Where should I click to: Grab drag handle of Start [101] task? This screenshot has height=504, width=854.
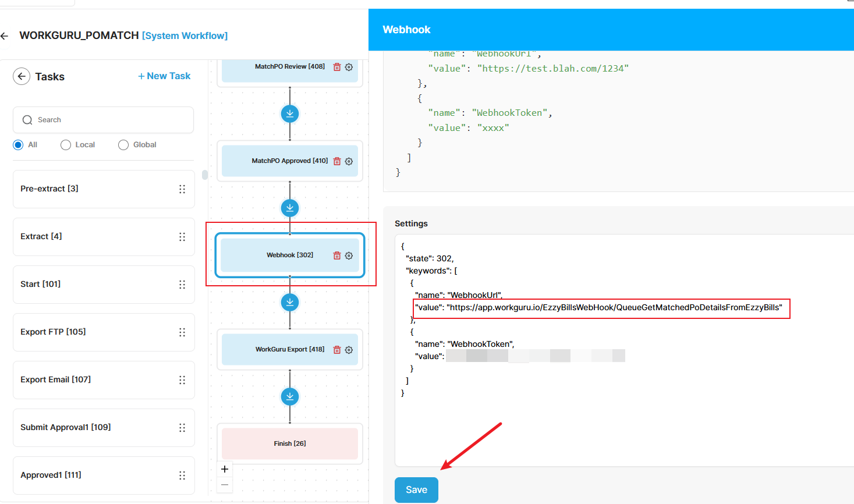point(182,285)
